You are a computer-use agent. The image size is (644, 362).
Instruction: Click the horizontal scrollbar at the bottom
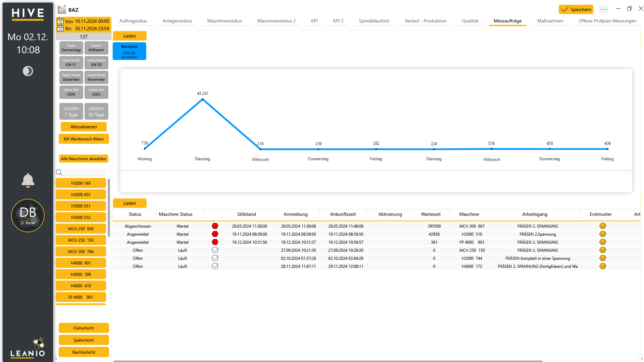[328, 361]
